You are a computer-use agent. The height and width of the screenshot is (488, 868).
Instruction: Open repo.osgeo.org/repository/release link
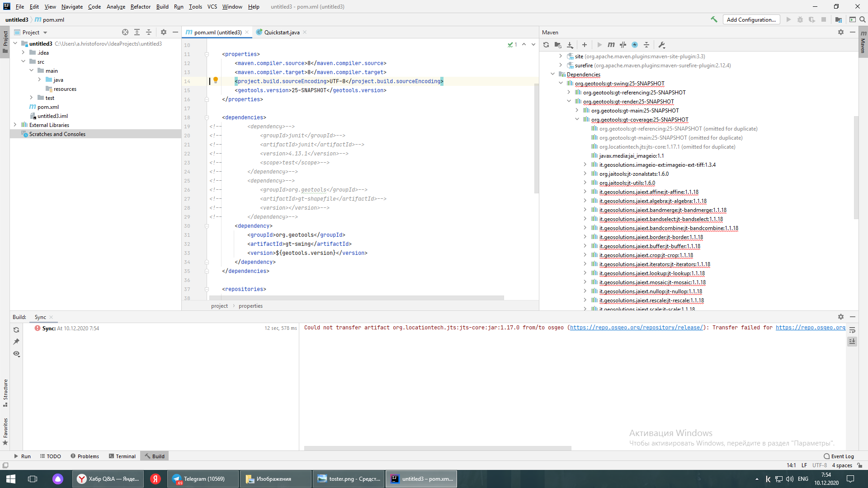(636, 328)
